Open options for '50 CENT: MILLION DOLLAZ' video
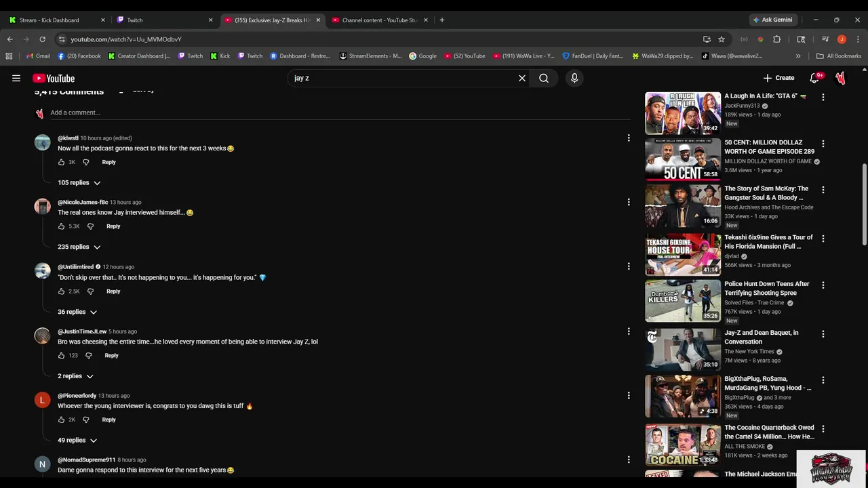The height and width of the screenshot is (488, 868). pos(823,144)
